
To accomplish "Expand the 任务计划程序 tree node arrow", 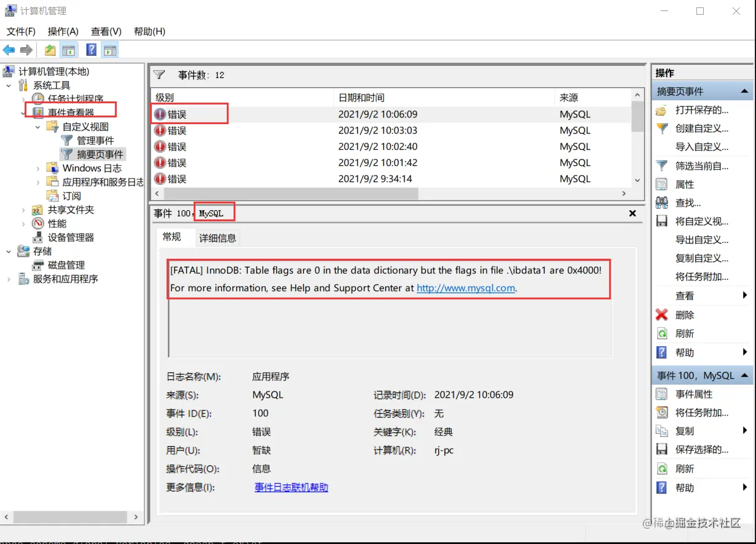I will 23,99.
